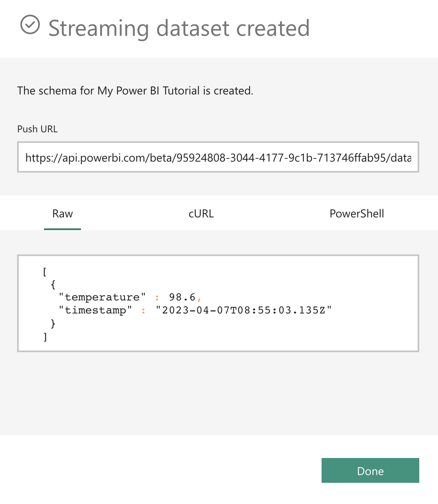Click the opening curly brace in code
Screen dimensions: 438x504
pos(53,284)
